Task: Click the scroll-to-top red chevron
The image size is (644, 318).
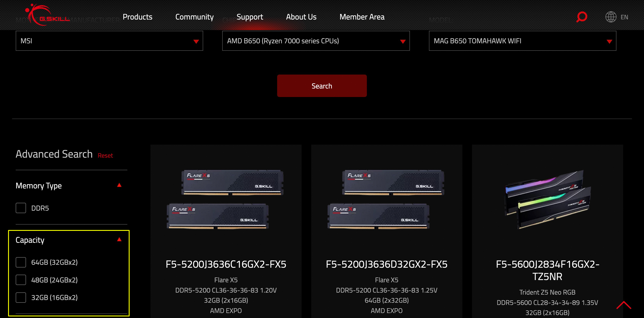Action: pos(624,305)
